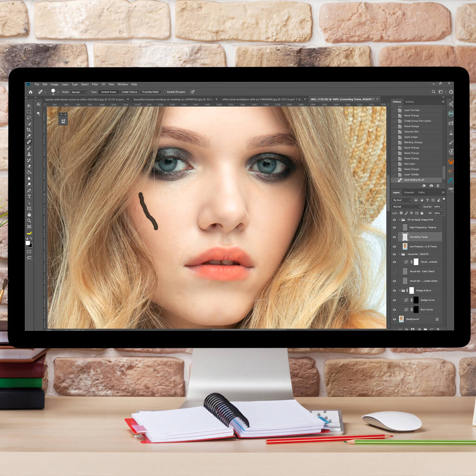Show the Visual Aid - Color Check layer
Viewport: 476px width, 476px height.
point(394,271)
